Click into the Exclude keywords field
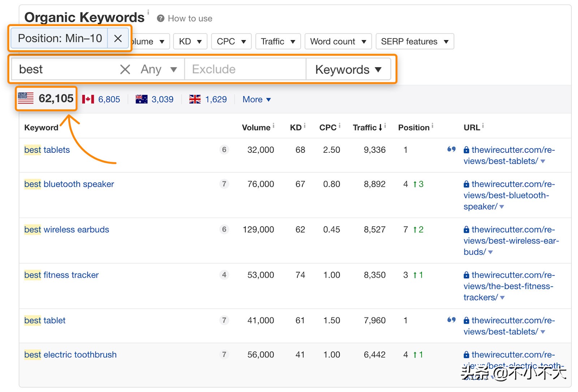The image size is (578, 392). click(x=245, y=69)
